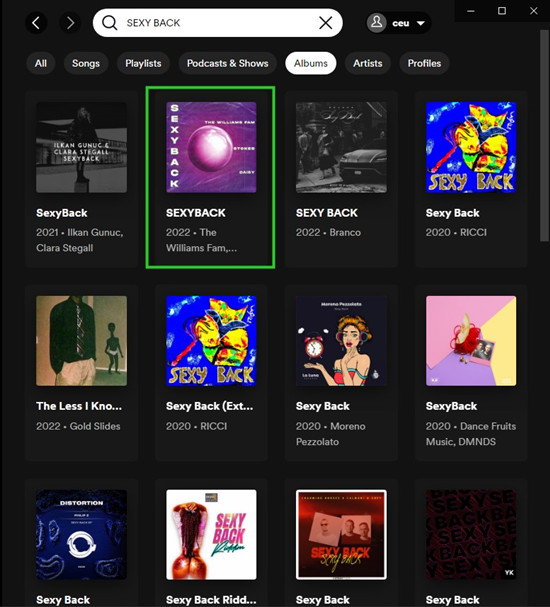Click '2020 • Dance Fruits Music, DMNDS' text

(471, 434)
